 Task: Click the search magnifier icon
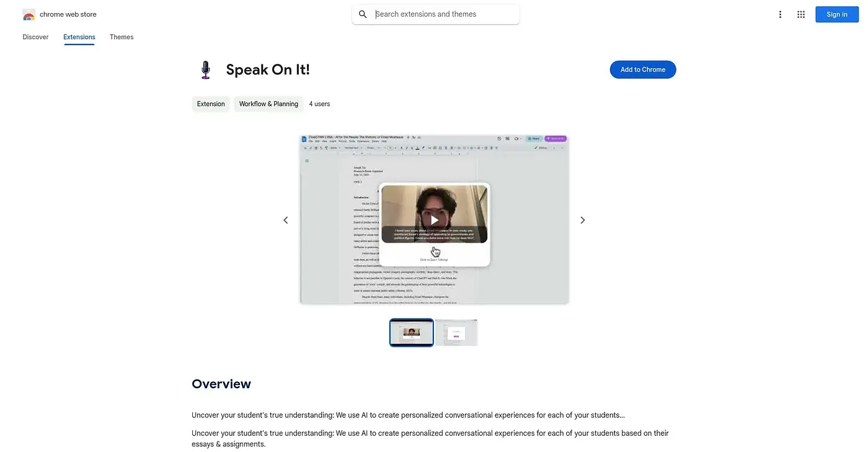(x=363, y=14)
